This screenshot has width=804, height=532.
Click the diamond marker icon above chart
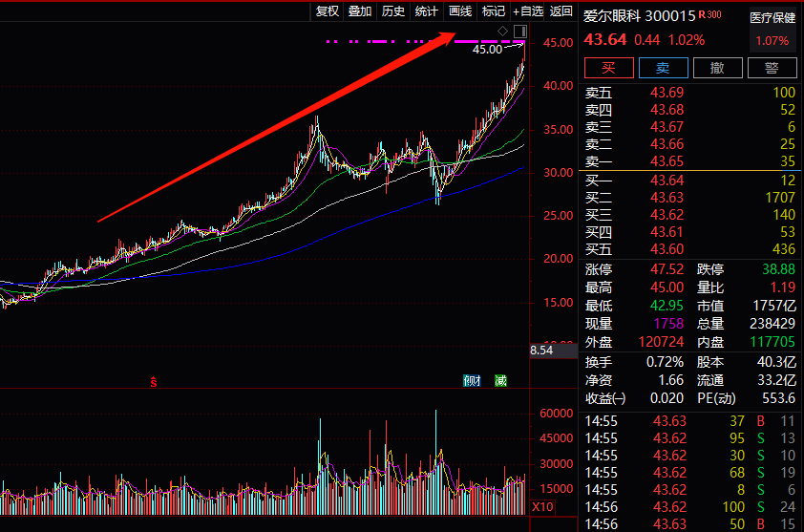pyautogui.click(x=502, y=31)
